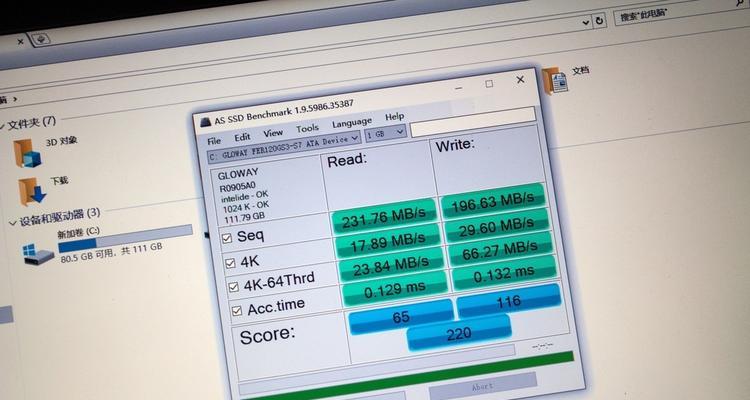Collapse the 设备和驱动器 (3) section
This screenshot has height=400, width=750.
point(12,223)
